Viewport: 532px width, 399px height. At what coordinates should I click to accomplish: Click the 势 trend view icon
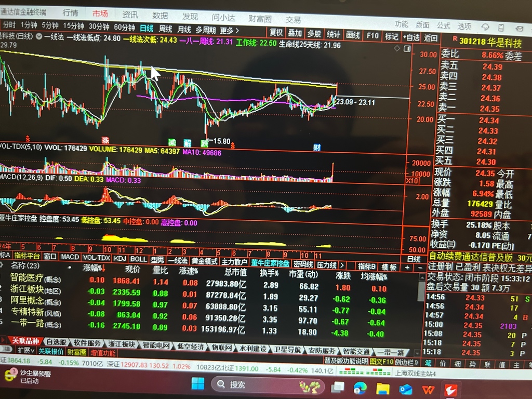click(472, 364)
